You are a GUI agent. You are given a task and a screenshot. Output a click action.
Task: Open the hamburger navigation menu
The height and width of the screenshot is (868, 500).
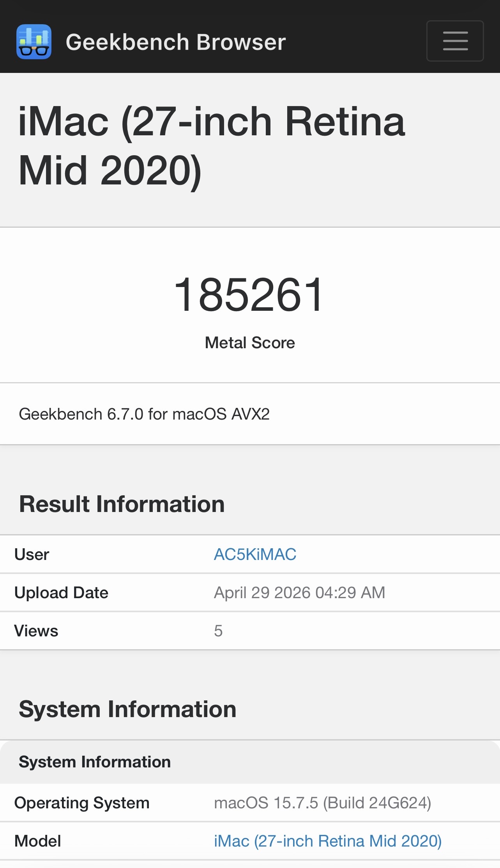click(x=455, y=41)
